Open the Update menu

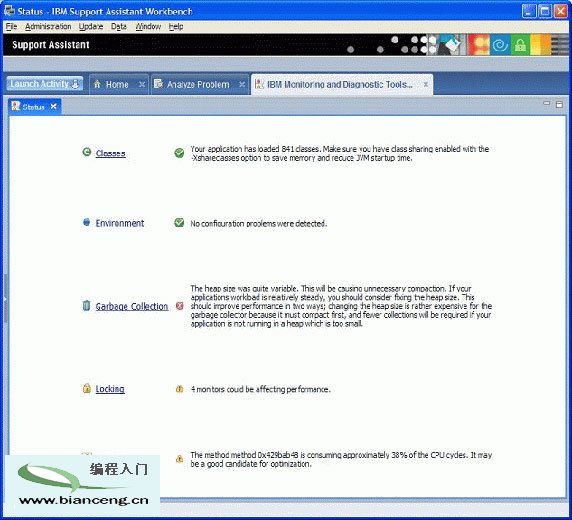click(91, 27)
